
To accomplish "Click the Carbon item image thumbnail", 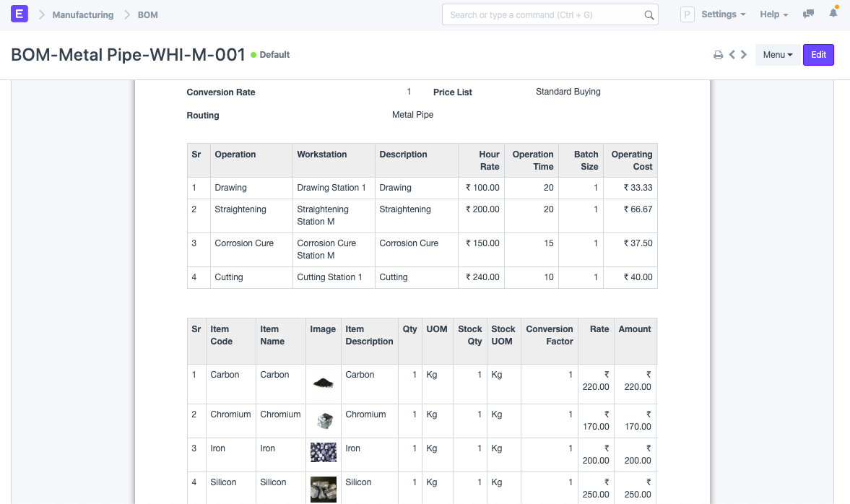I will (323, 383).
